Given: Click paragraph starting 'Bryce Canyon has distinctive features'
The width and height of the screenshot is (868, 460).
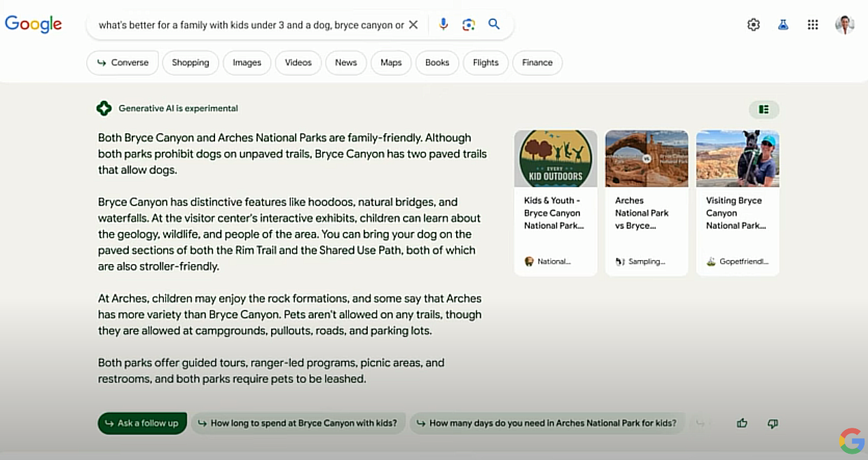Looking at the screenshot, I should pyautogui.click(x=289, y=234).
